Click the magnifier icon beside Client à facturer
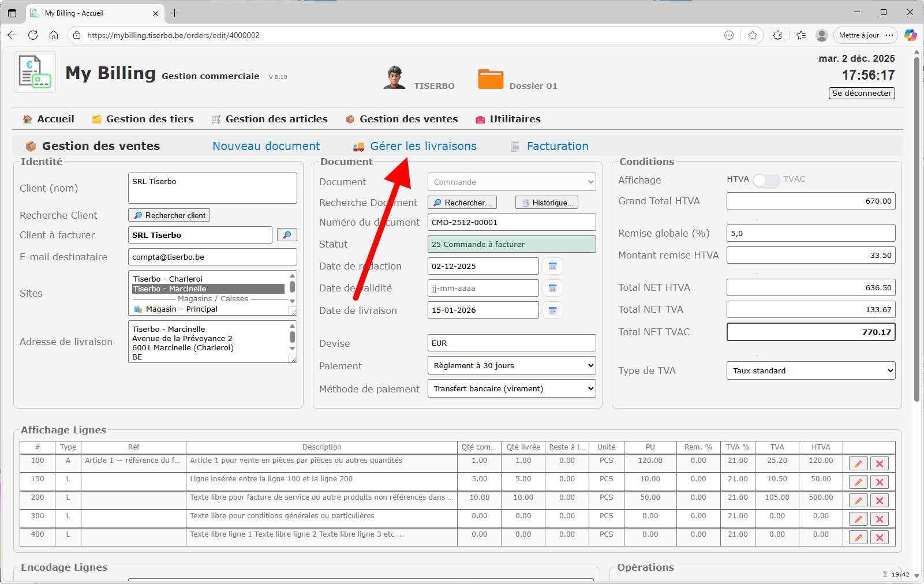This screenshot has width=924, height=584. coord(287,235)
